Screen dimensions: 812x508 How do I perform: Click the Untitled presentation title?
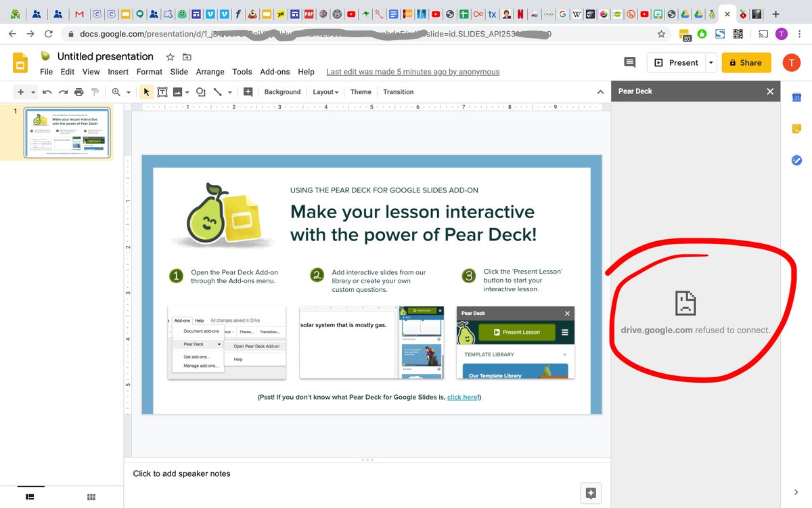point(106,57)
